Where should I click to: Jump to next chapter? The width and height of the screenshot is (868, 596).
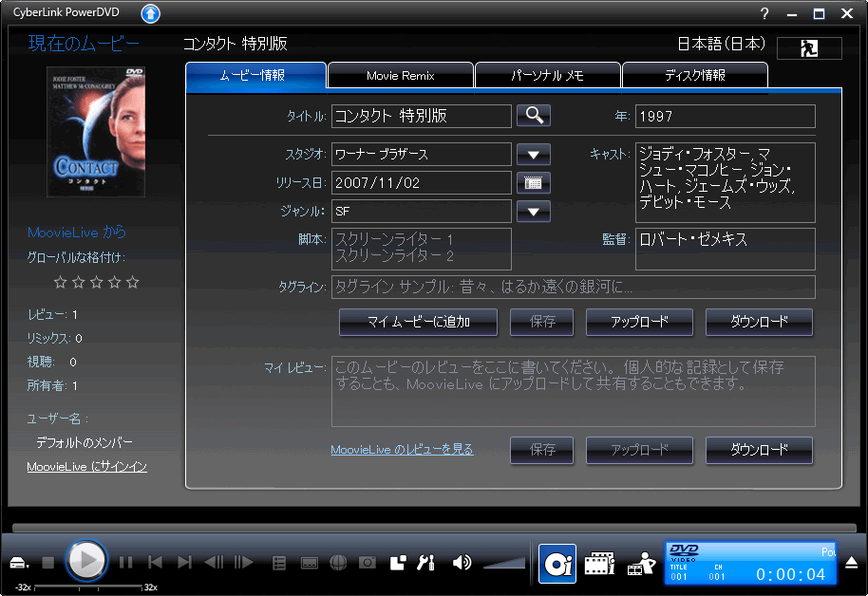click(184, 563)
